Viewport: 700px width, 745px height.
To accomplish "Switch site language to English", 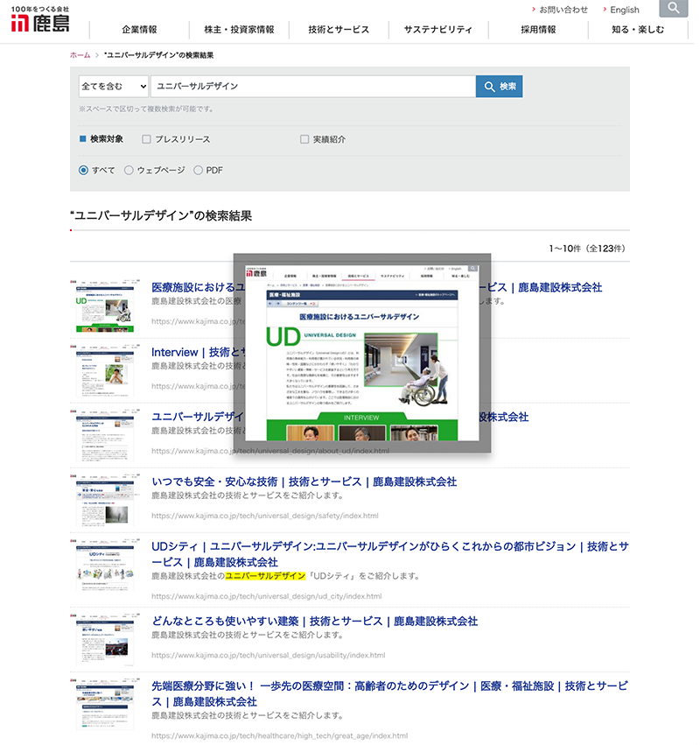I will [626, 10].
